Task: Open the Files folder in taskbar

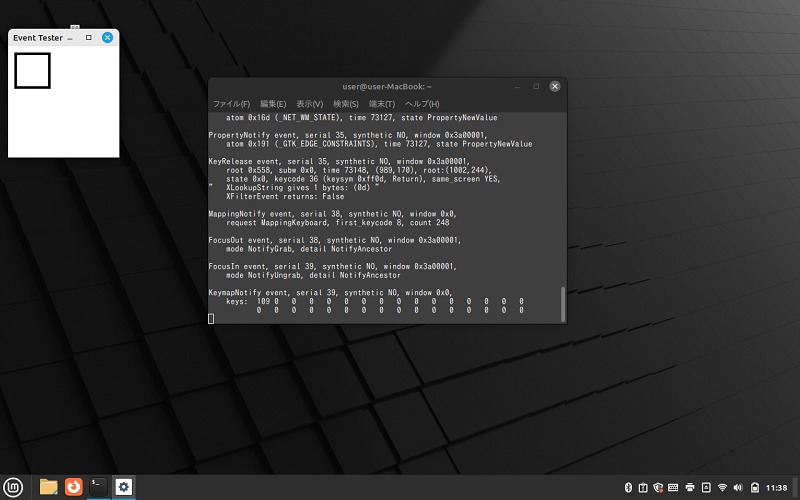Action: 48,487
